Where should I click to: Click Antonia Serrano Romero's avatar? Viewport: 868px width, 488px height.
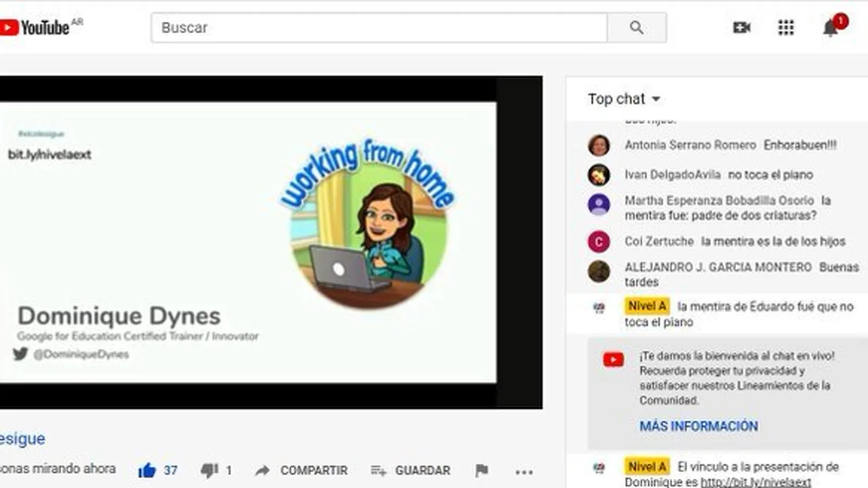click(599, 145)
